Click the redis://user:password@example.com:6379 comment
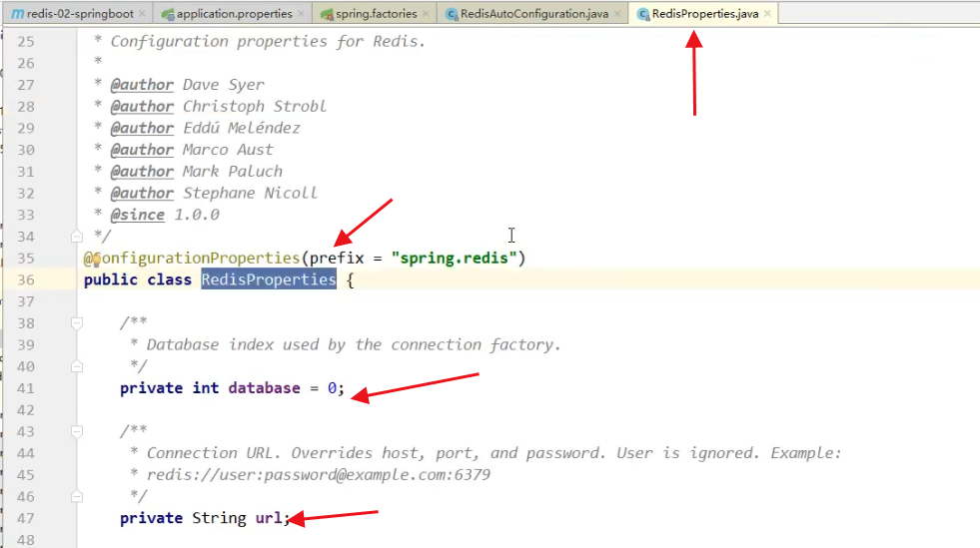This screenshot has height=548, width=980. tap(318, 475)
